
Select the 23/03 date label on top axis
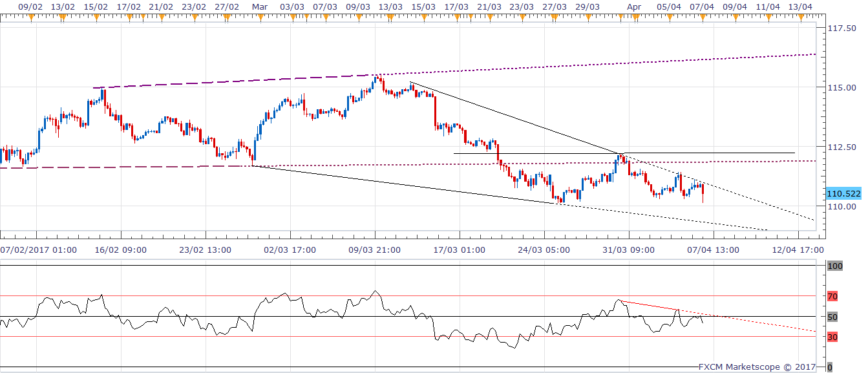coord(522,6)
